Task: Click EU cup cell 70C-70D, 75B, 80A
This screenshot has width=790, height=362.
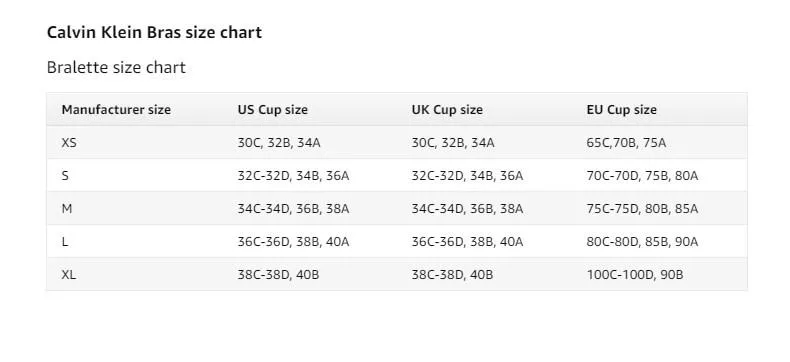Action: 642,176
